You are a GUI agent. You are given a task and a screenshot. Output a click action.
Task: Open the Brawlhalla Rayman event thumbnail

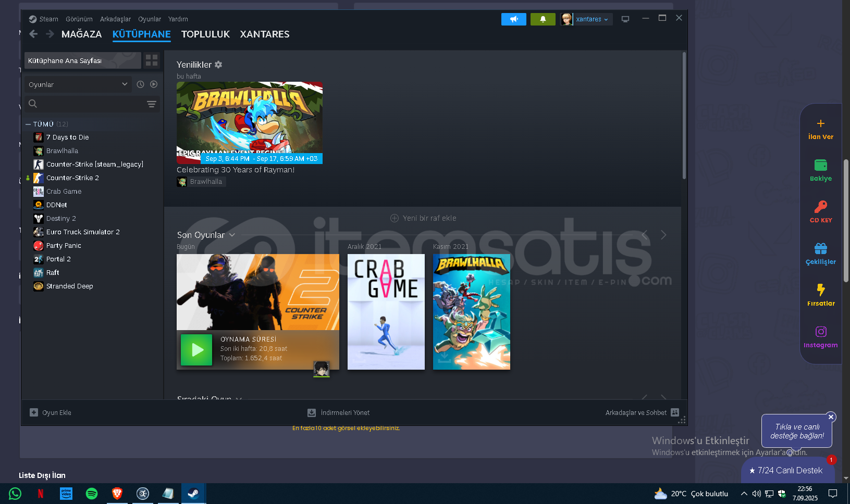(250, 123)
